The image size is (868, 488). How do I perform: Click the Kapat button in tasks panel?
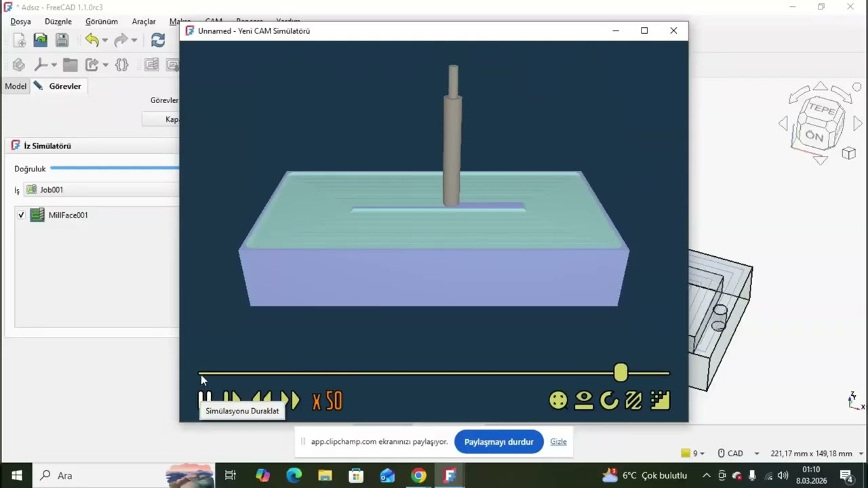click(161, 119)
